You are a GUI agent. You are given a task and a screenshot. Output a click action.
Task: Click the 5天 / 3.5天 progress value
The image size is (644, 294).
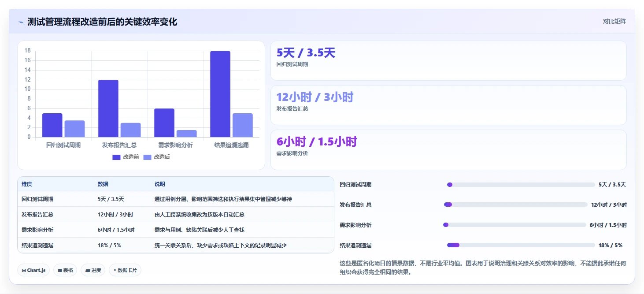[612, 185]
